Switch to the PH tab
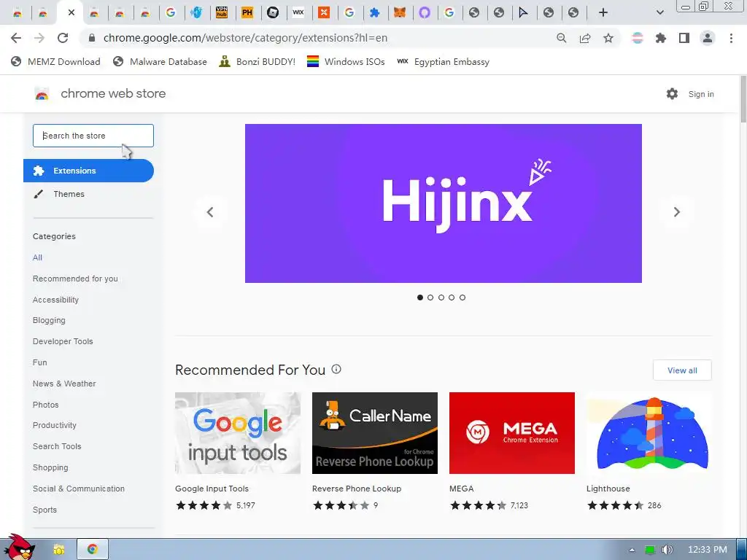This screenshot has height=560, width=747. [x=247, y=12]
